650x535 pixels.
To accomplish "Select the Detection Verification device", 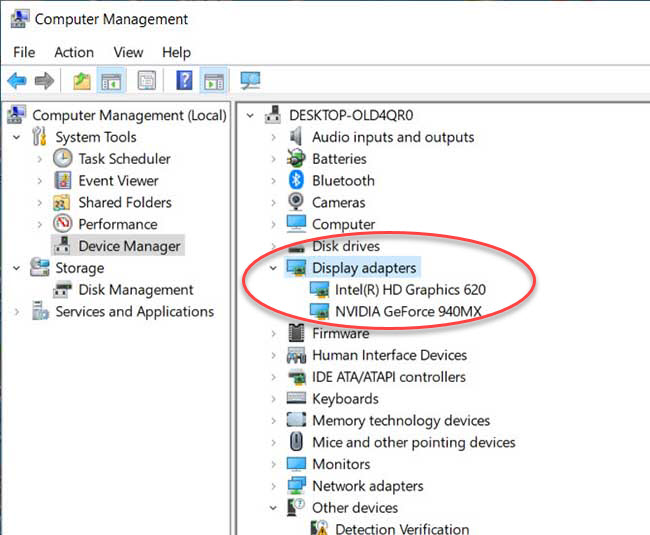I will coord(402,529).
